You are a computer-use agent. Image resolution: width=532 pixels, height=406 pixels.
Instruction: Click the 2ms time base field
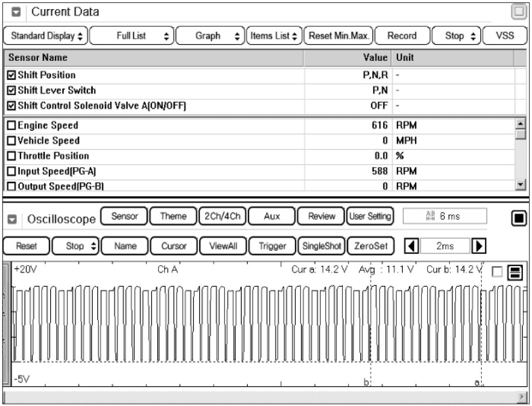(444, 246)
